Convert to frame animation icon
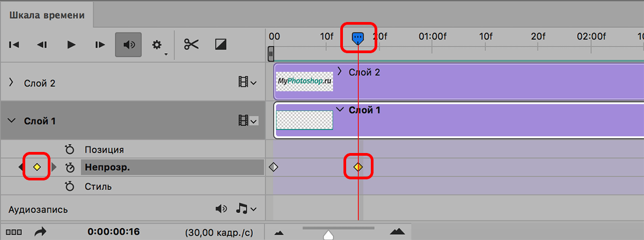This screenshot has width=644, height=240. pyautogui.click(x=14, y=232)
